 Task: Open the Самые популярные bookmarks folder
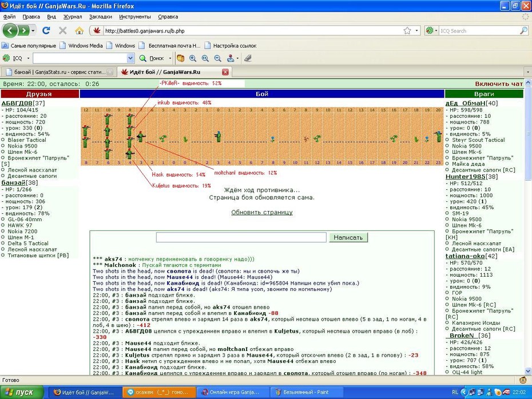pos(29,45)
